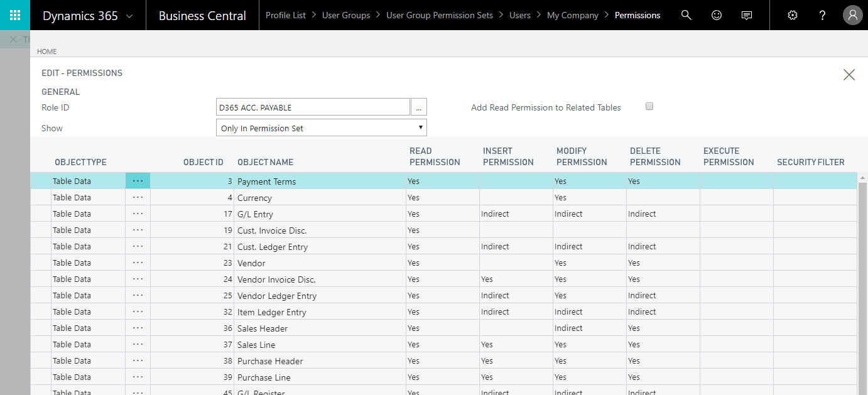Sort by the Object Name column header

click(265, 162)
